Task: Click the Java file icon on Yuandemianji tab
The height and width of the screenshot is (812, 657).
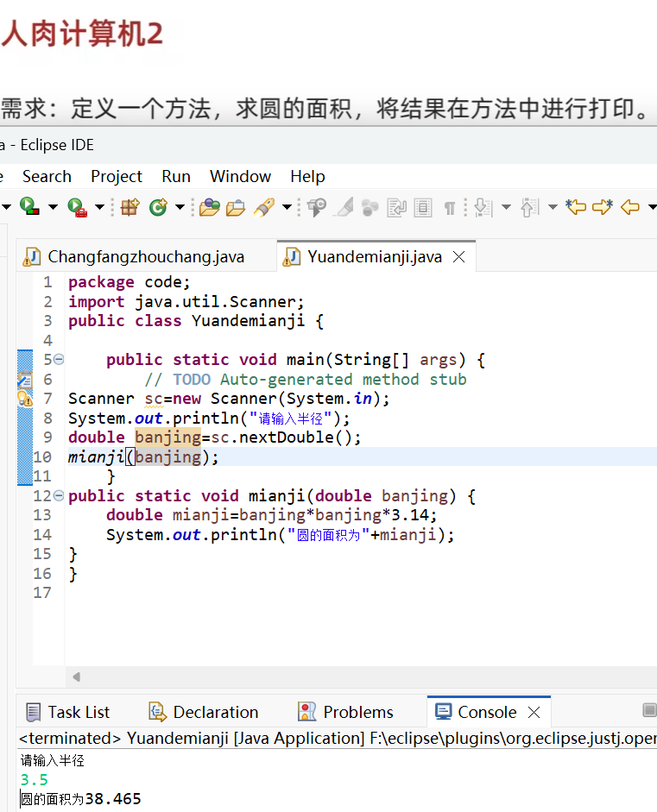Action: click(292, 257)
